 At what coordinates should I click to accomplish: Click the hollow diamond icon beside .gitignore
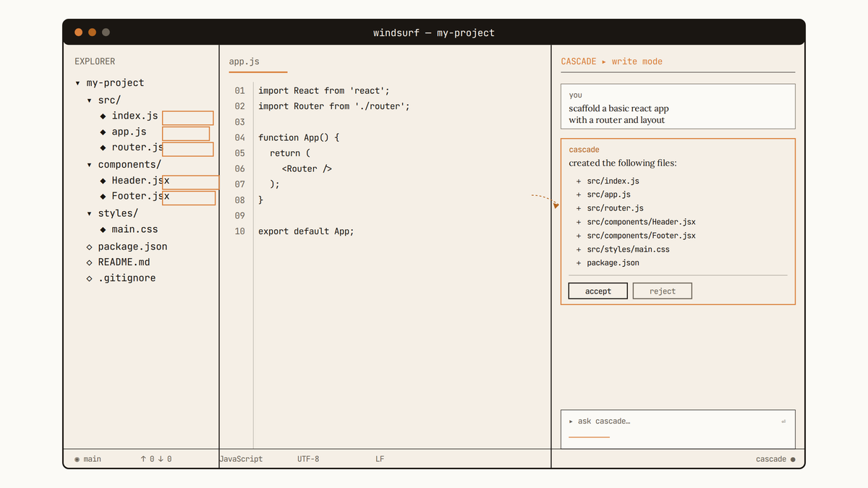[89, 278]
